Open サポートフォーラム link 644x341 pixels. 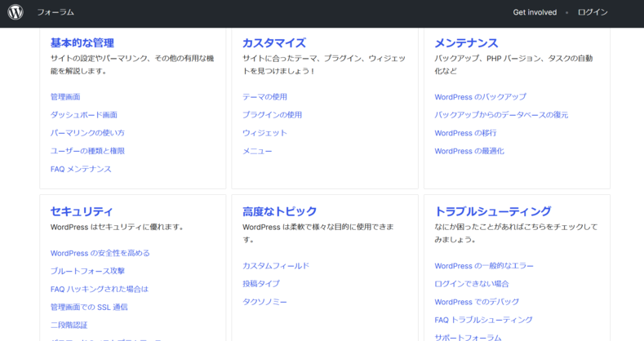(x=468, y=337)
